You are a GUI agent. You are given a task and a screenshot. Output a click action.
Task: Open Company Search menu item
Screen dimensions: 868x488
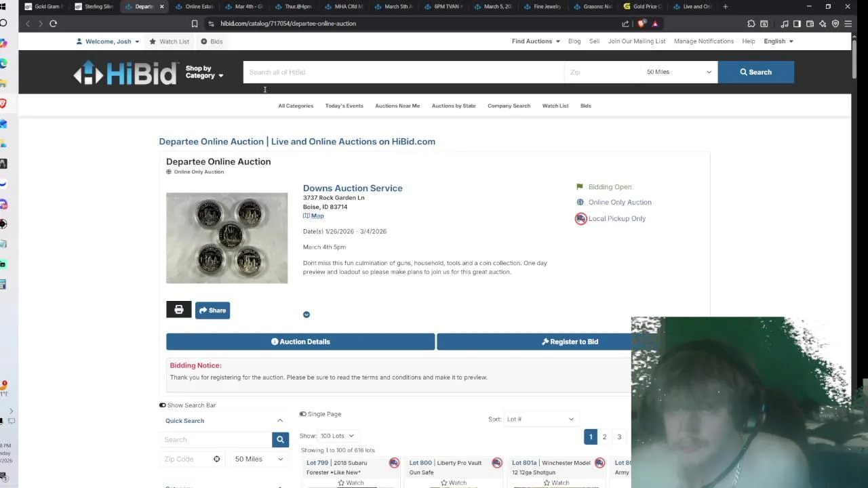click(x=509, y=106)
